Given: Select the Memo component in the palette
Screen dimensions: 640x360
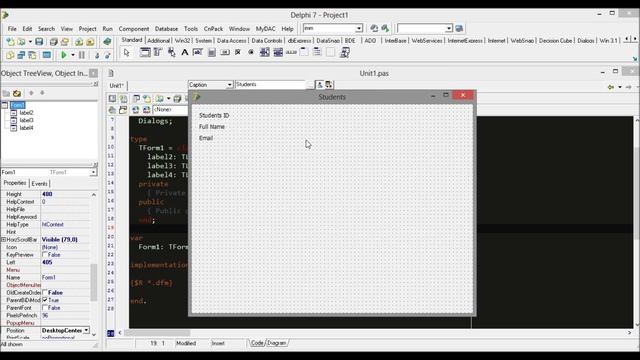Looking at the screenshot, I should 211,52.
